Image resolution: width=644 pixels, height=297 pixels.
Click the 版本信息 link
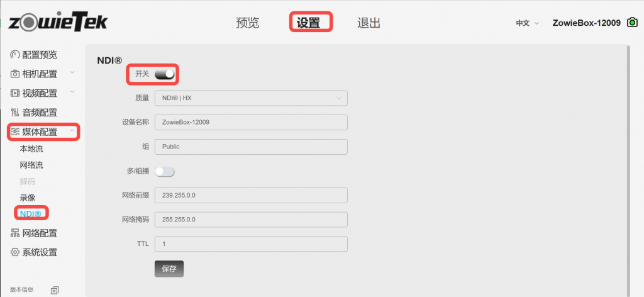[22, 289]
